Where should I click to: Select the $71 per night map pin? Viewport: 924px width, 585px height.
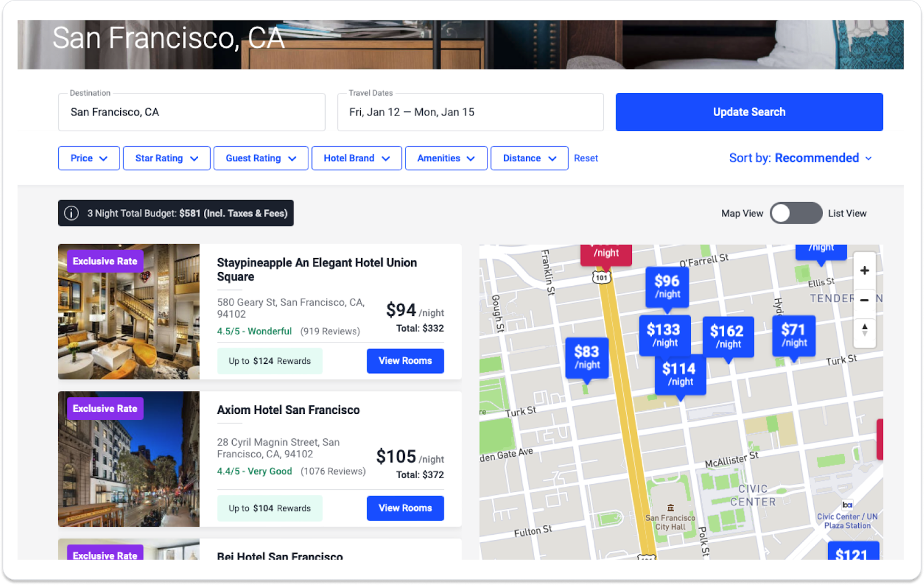793,336
